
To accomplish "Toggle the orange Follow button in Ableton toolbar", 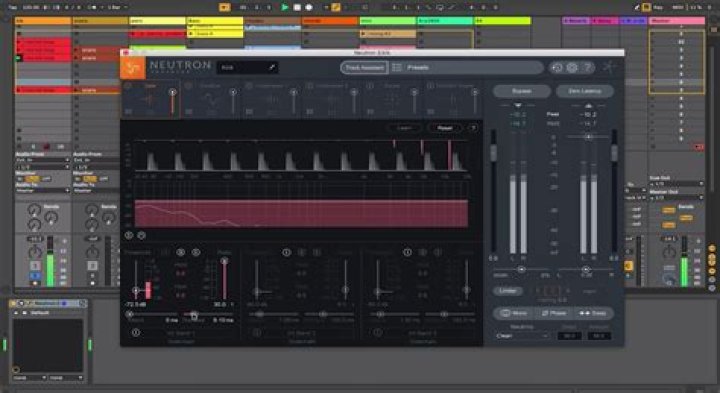I will (225, 7).
